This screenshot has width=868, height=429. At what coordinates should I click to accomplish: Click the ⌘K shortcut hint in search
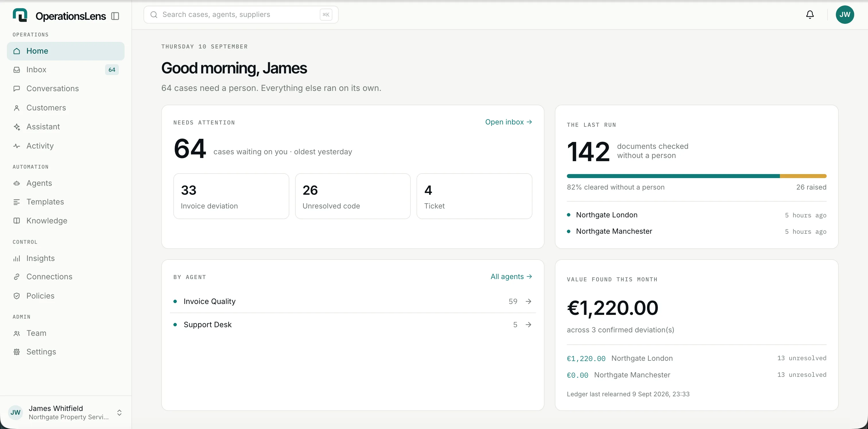click(326, 14)
